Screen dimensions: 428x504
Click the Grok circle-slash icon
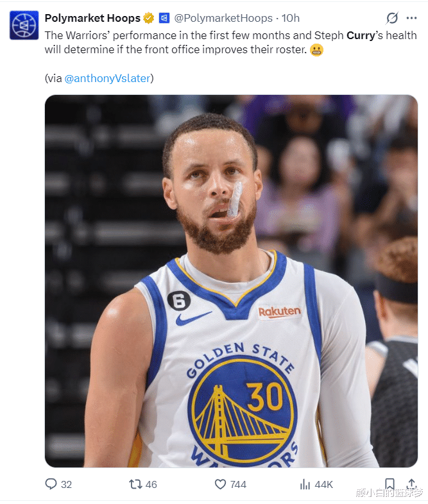tap(392, 18)
